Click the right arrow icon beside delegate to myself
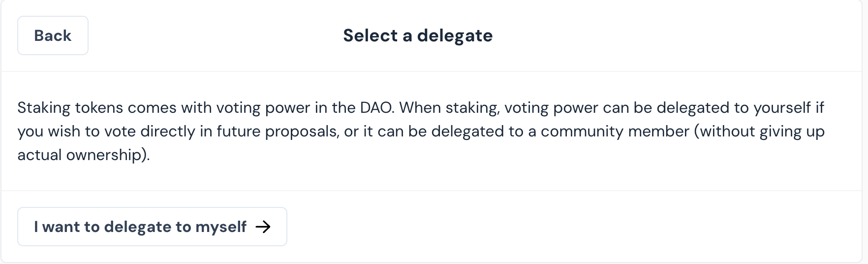The image size is (868, 264). pos(263,227)
